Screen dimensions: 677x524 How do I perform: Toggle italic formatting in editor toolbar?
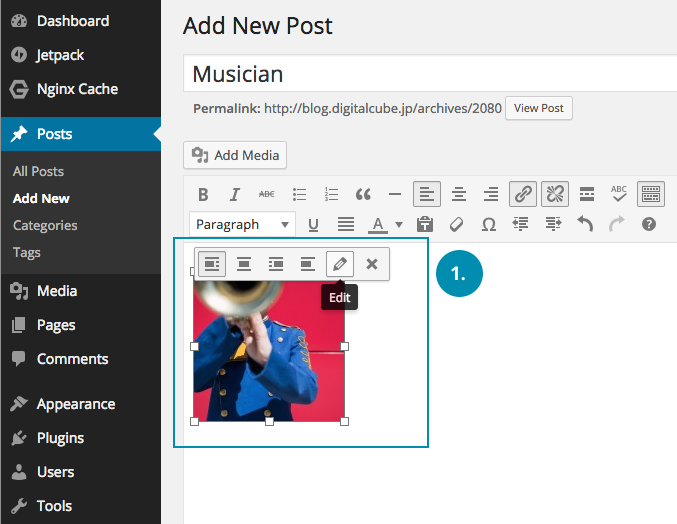235,194
